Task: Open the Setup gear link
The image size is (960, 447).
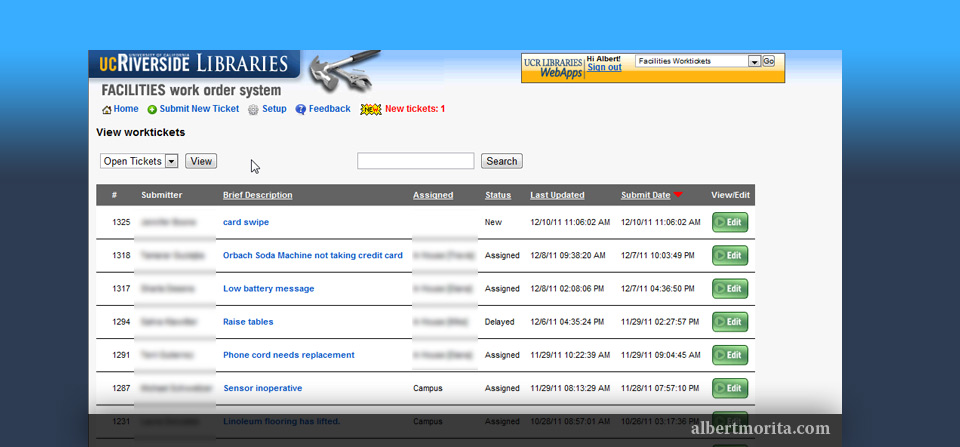Action: point(254,109)
